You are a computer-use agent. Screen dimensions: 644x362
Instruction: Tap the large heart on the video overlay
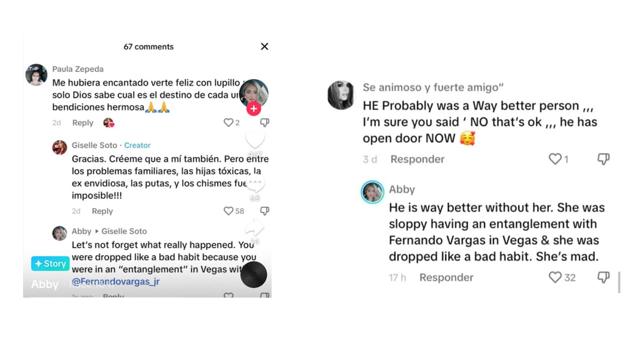click(x=255, y=140)
